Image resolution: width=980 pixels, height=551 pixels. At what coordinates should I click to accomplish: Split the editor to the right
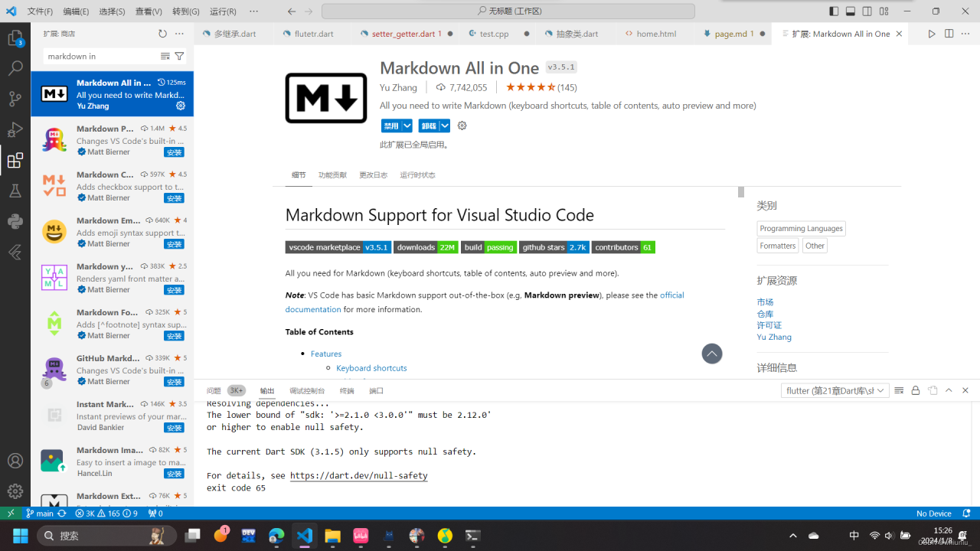[949, 34]
